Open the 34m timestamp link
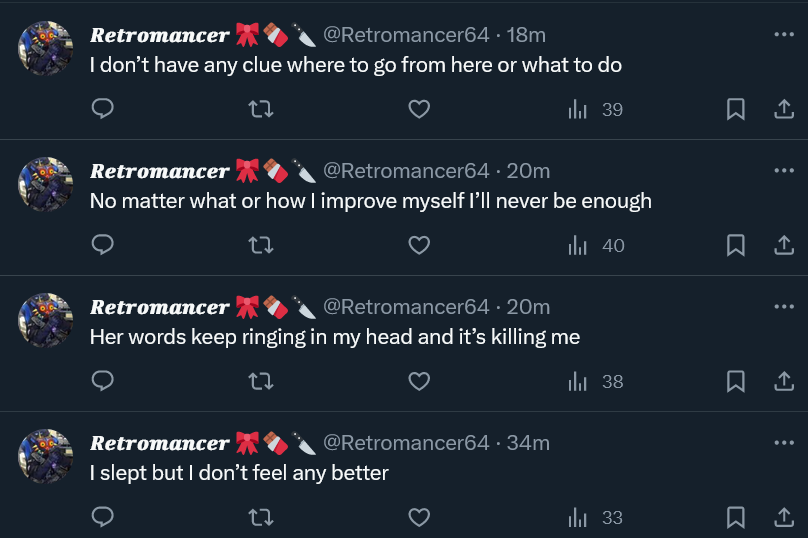Viewport: 808px width, 538px height. click(528, 443)
